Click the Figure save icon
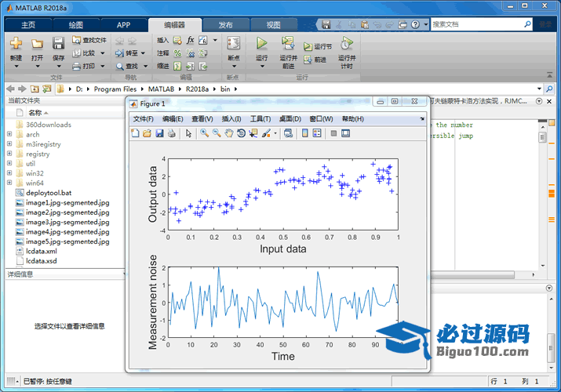The width and height of the screenshot is (561, 392). pyautogui.click(x=159, y=133)
